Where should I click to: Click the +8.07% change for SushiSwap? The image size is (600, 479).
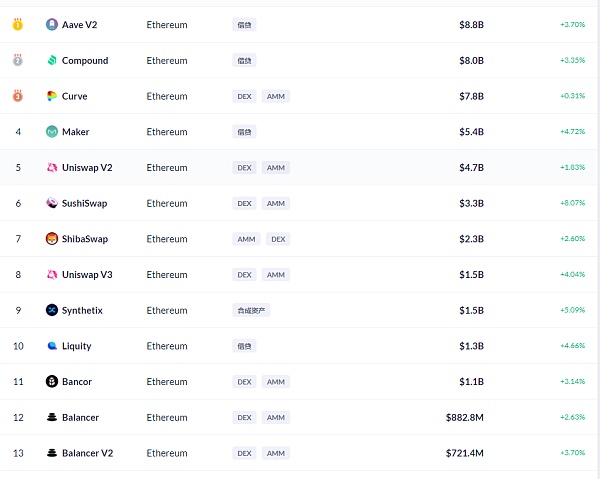tap(573, 204)
